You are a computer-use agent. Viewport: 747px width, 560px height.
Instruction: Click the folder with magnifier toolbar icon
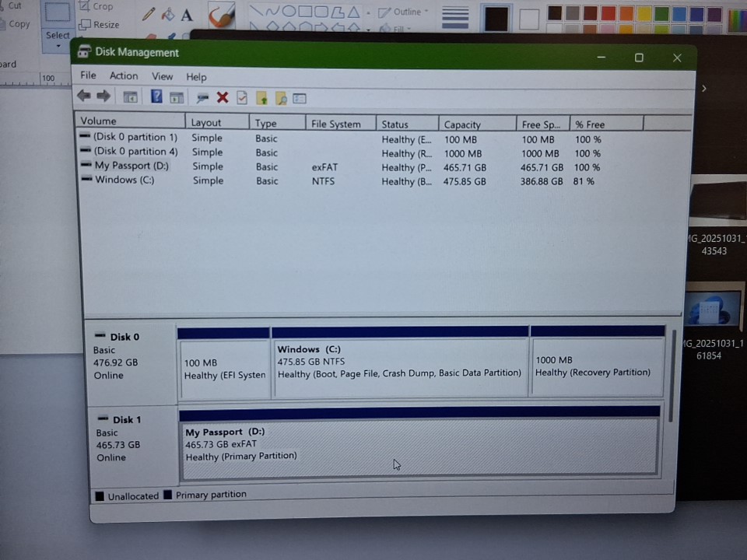(x=281, y=98)
